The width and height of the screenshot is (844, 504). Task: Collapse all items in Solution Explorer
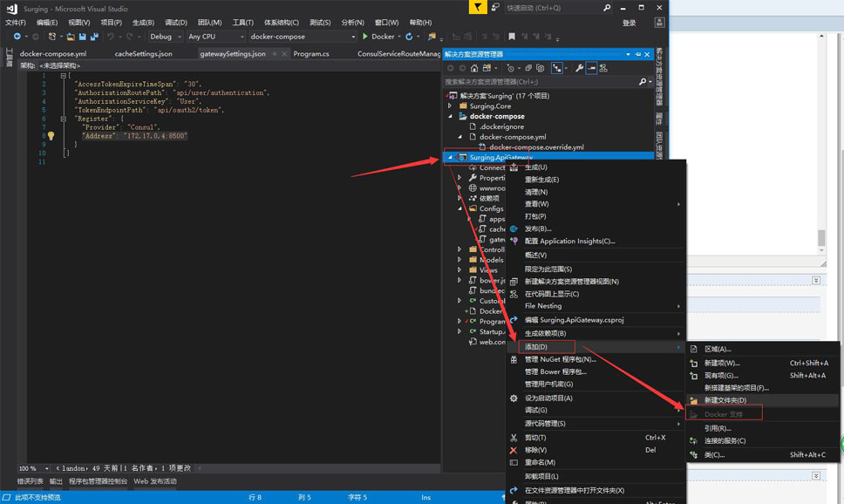point(540,68)
